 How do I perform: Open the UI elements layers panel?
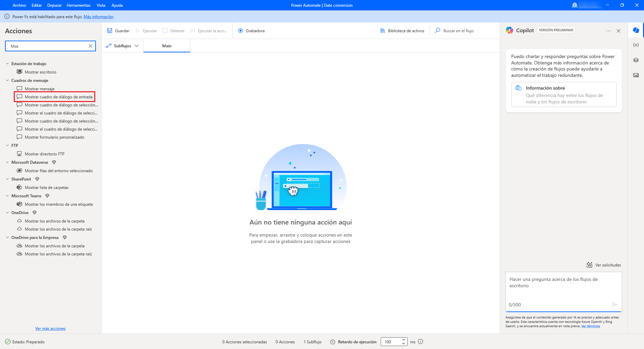[x=636, y=60]
